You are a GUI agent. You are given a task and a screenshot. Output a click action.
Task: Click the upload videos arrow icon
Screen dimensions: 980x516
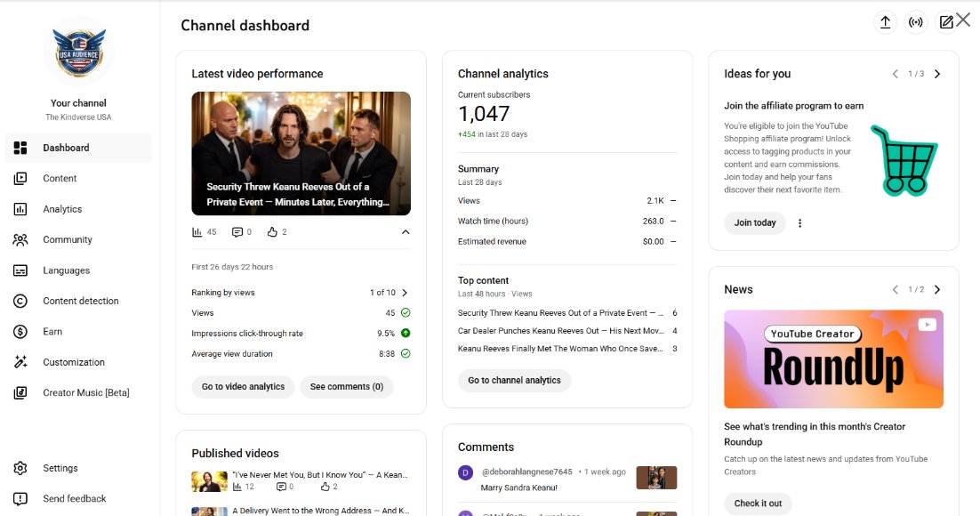[x=885, y=22]
